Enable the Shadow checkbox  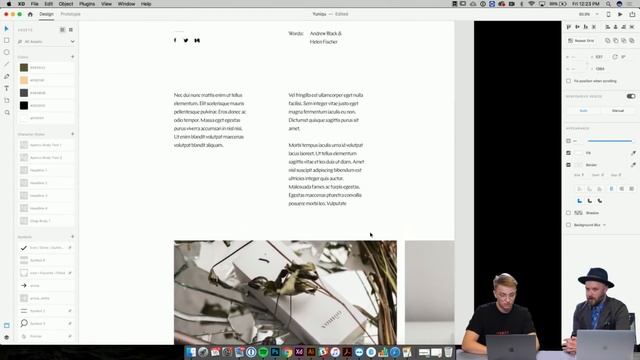point(568,213)
